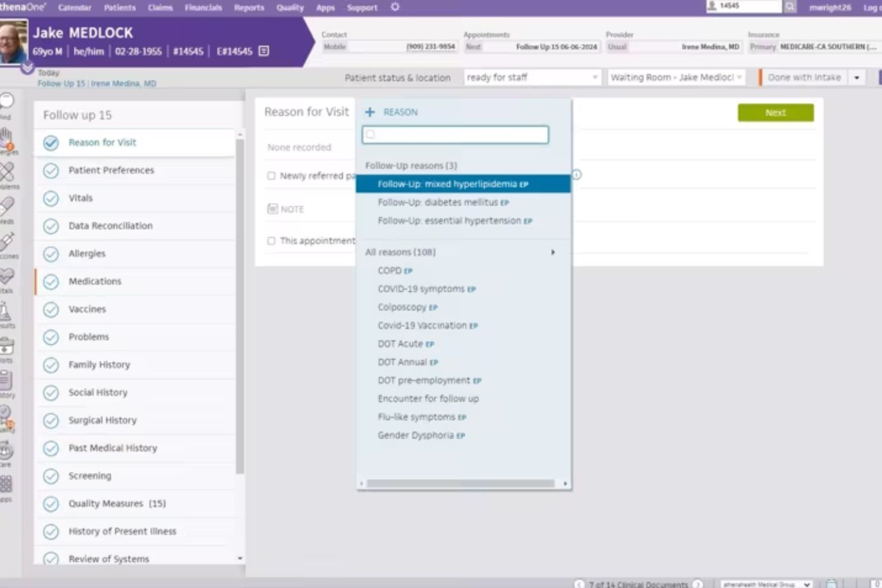Open the Results flask icon in sidebar
Image resolution: width=882 pixels, height=588 pixels.
(x=6, y=312)
